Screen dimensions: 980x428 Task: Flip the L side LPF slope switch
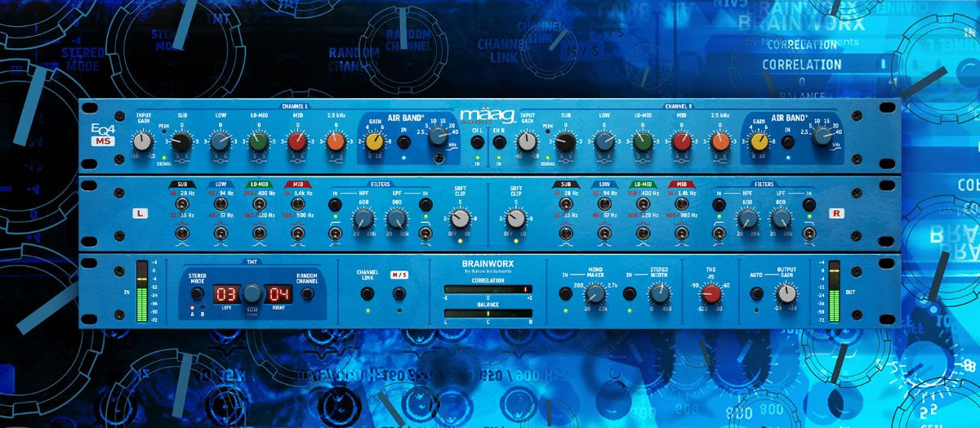pyautogui.click(x=424, y=235)
